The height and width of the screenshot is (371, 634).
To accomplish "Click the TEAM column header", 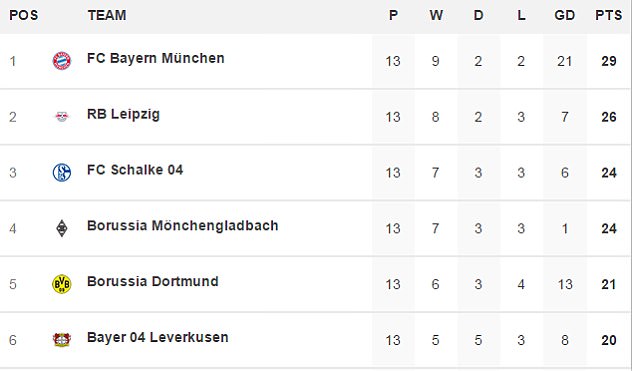I will coord(107,15).
